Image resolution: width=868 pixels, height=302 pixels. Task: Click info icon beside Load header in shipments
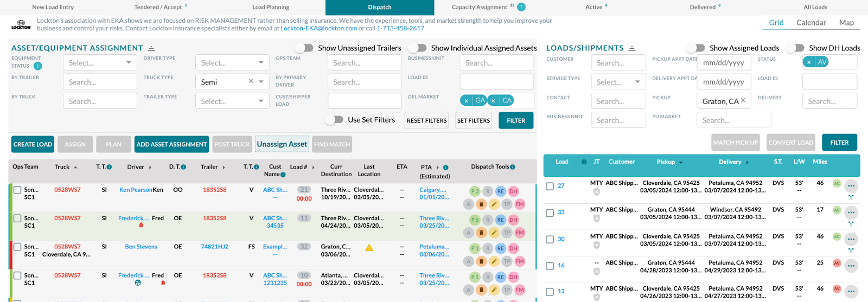point(584,162)
